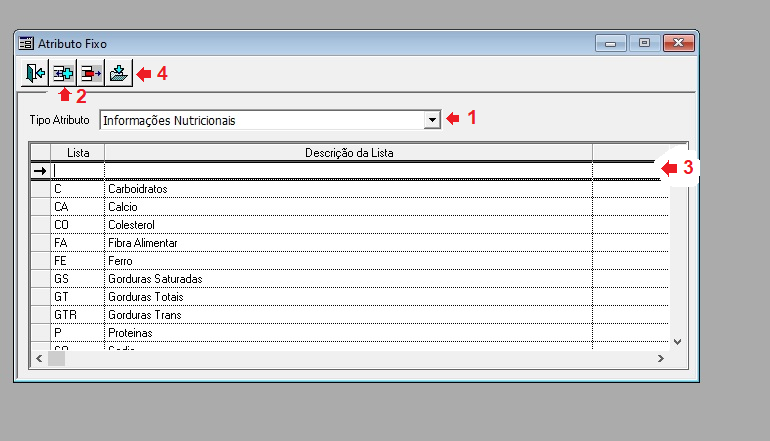The height and width of the screenshot is (441, 770).
Task: Click the insert new record icon
Action: 63,73
